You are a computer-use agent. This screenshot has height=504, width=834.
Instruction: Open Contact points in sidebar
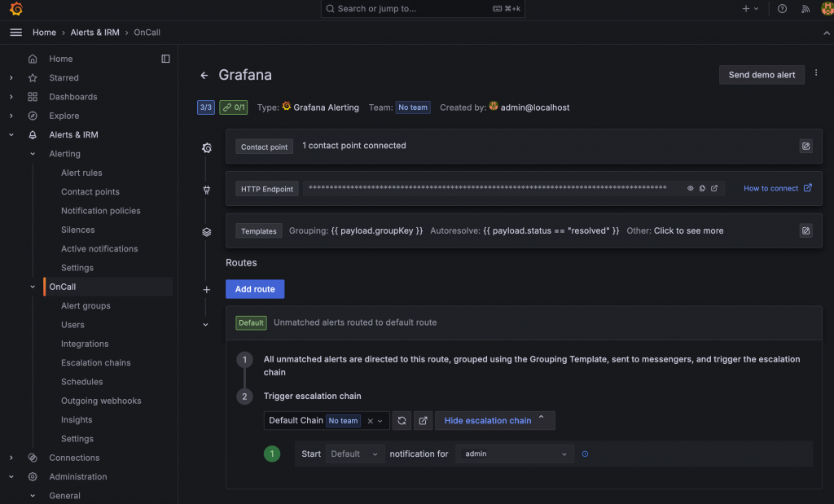(x=90, y=192)
